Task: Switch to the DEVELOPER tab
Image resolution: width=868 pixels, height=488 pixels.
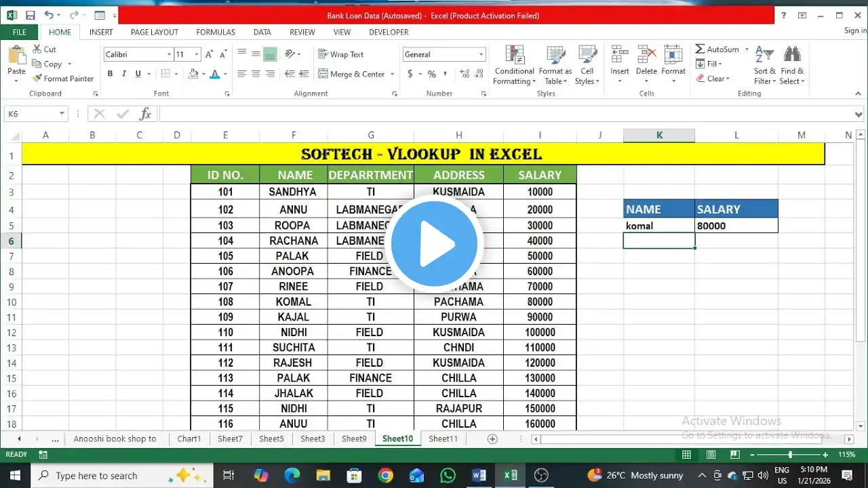Action: [389, 32]
